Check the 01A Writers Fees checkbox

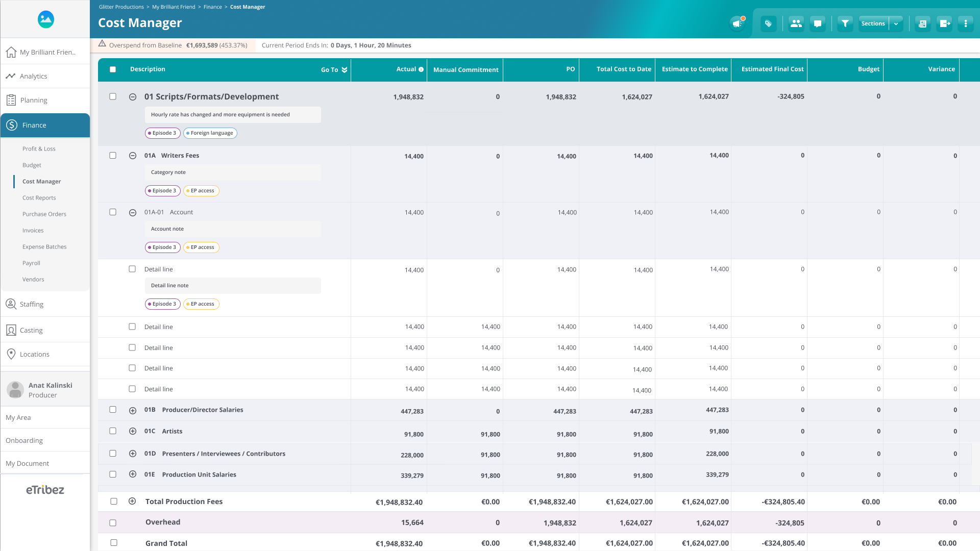(113, 156)
